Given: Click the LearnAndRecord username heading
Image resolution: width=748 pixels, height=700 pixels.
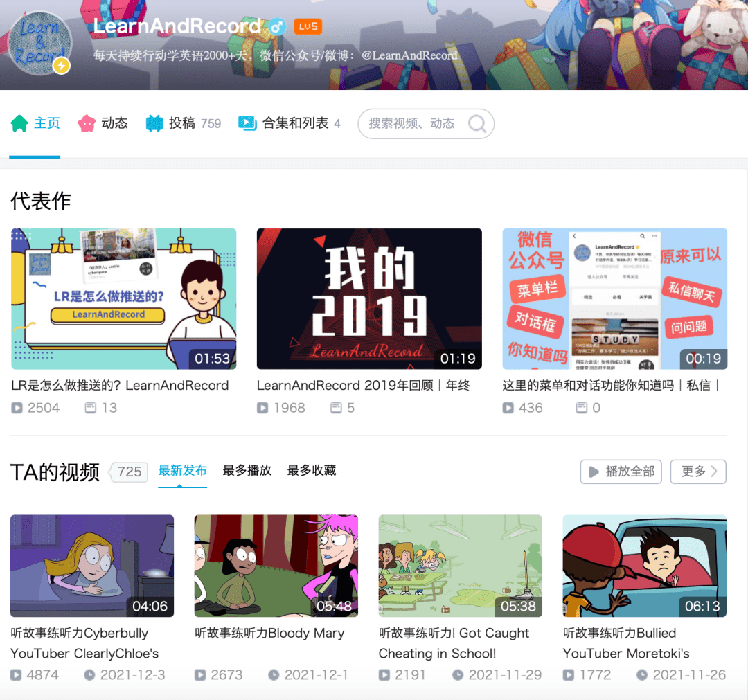Looking at the screenshot, I should click(x=177, y=26).
